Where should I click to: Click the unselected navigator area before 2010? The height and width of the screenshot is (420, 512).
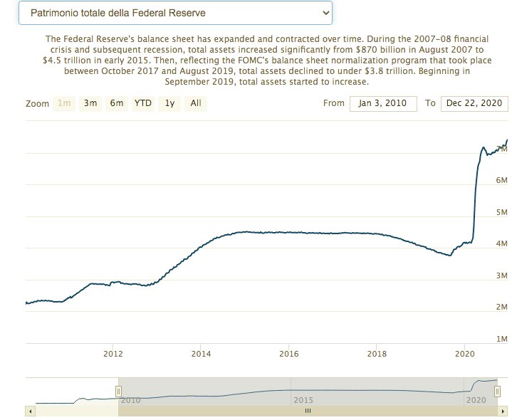pyautogui.click(x=71, y=391)
